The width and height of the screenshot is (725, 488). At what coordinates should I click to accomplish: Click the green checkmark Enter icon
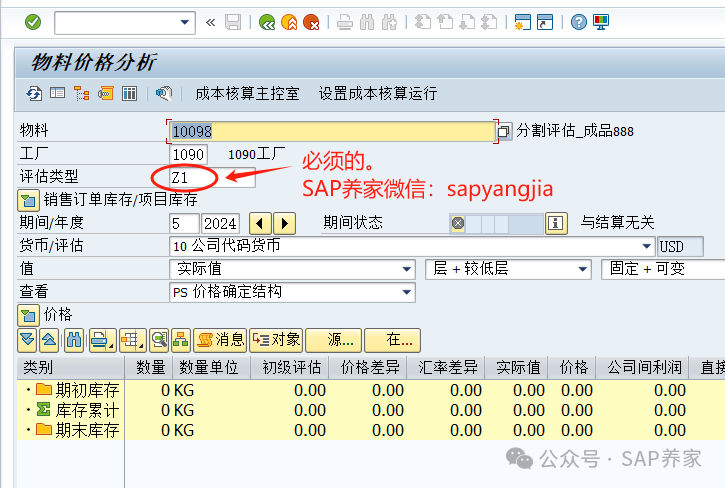(x=33, y=22)
